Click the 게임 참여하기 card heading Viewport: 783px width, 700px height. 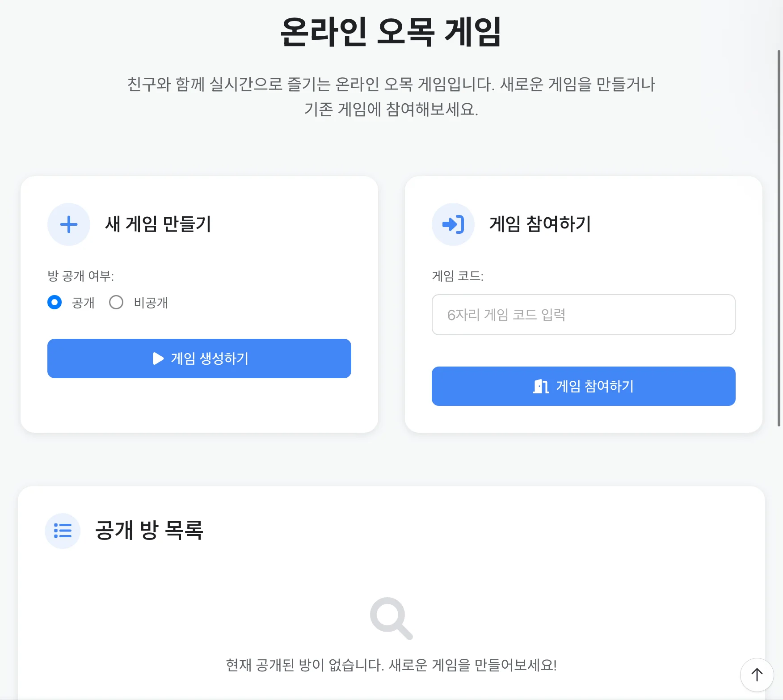[540, 224]
